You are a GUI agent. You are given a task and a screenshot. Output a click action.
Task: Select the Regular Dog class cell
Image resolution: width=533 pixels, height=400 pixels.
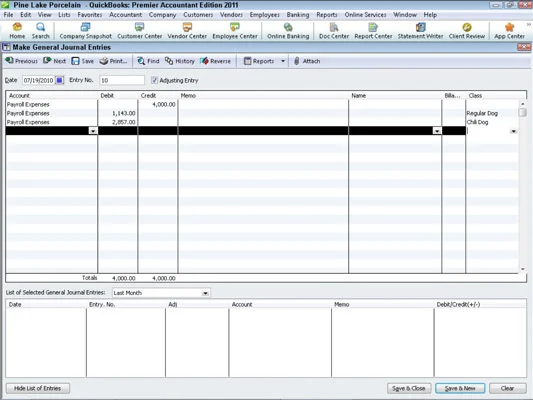[492, 113]
